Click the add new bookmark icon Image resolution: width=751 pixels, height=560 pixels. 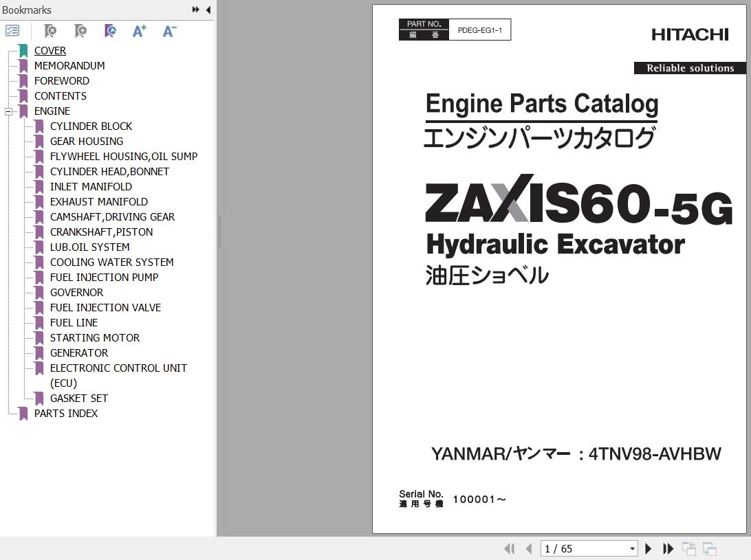click(x=80, y=31)
